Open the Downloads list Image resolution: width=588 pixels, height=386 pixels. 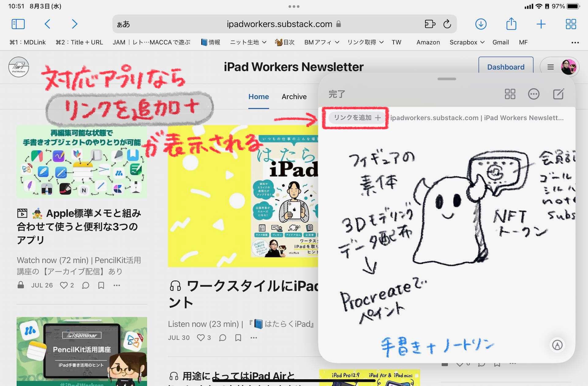pyautogui.click(x=481, y=24)
